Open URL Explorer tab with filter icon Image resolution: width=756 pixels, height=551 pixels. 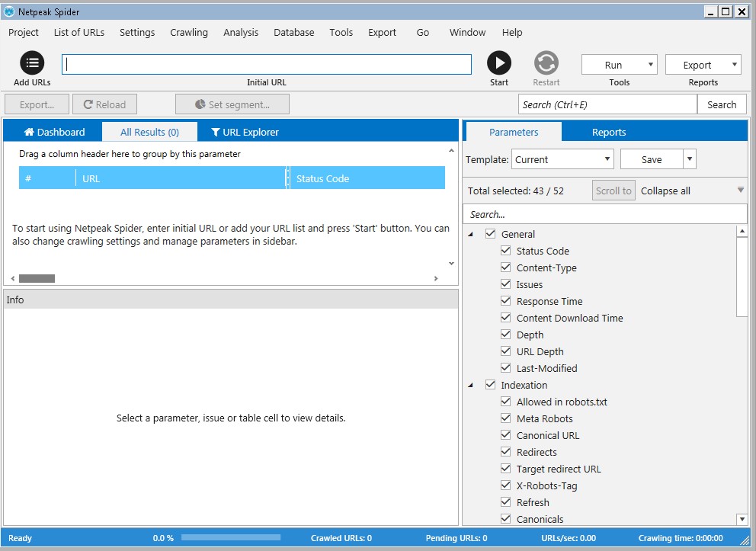pyautogui.click(x=245, y=132)
